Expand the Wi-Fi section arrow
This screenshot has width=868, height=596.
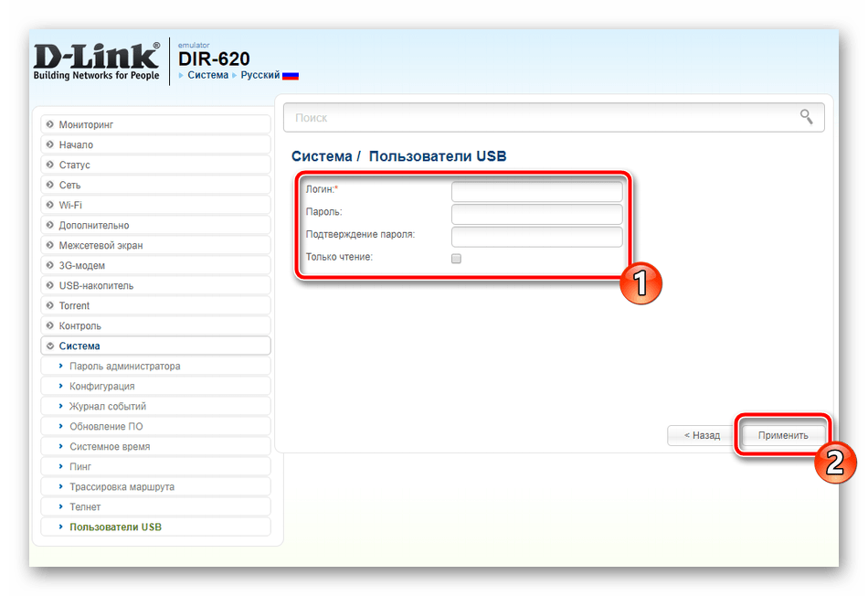point(50,205)
